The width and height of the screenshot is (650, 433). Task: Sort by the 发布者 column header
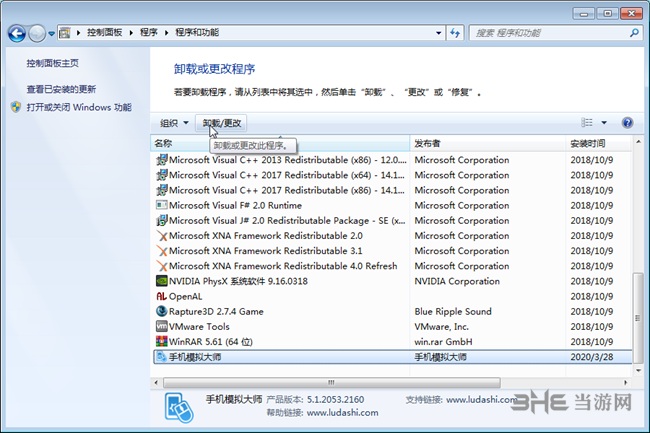[x=488, y=143]
